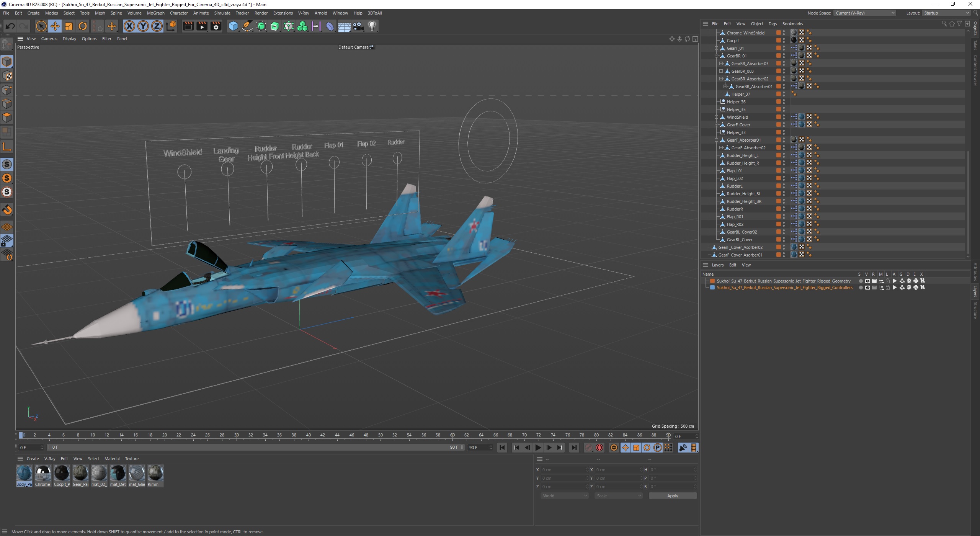Toggle the X axis lock
980x536 pixels.
coord(129,26)
